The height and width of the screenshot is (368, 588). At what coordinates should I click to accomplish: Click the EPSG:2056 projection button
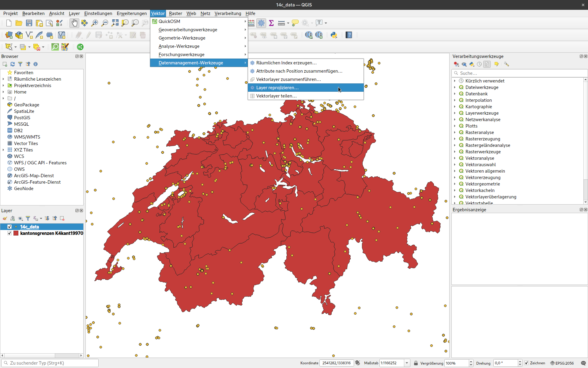pyautogui.click(x=562, y=363)
